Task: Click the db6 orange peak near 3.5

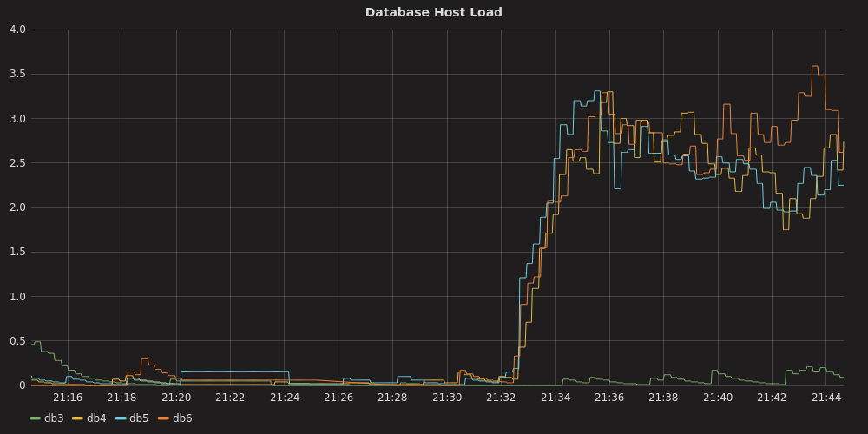Action: (x=814, y=66)
